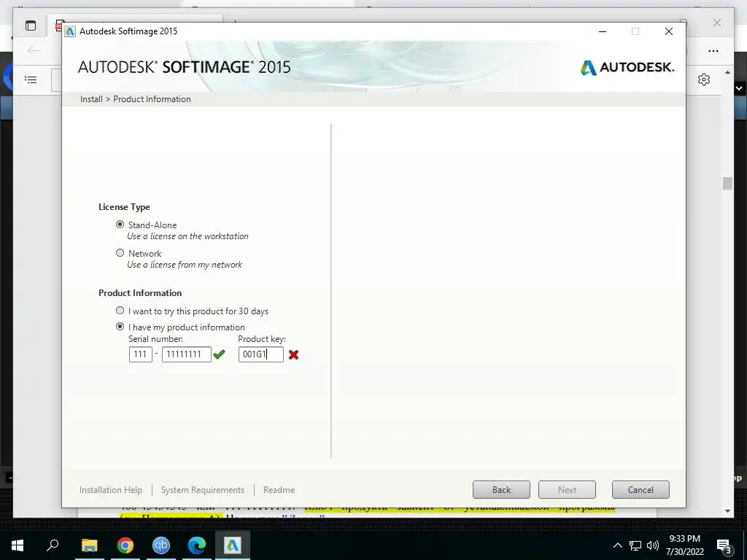Open the Windows Start menu
Screen dimensions: 747x560
(18, 545)
